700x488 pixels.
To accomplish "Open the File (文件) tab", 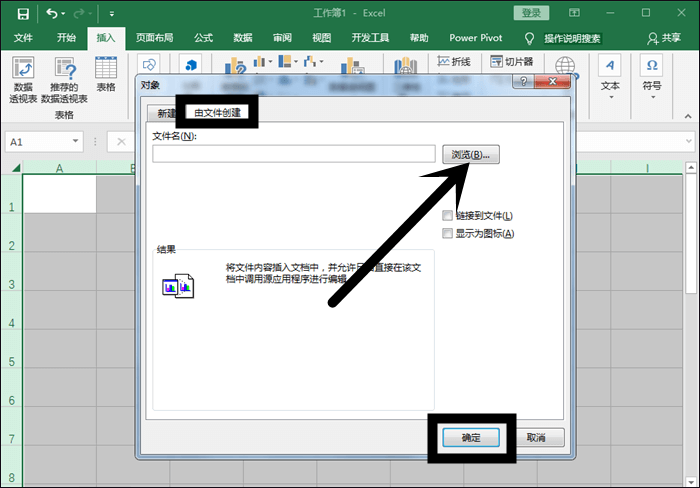I will pyautogui.click(x=23, y=38).
